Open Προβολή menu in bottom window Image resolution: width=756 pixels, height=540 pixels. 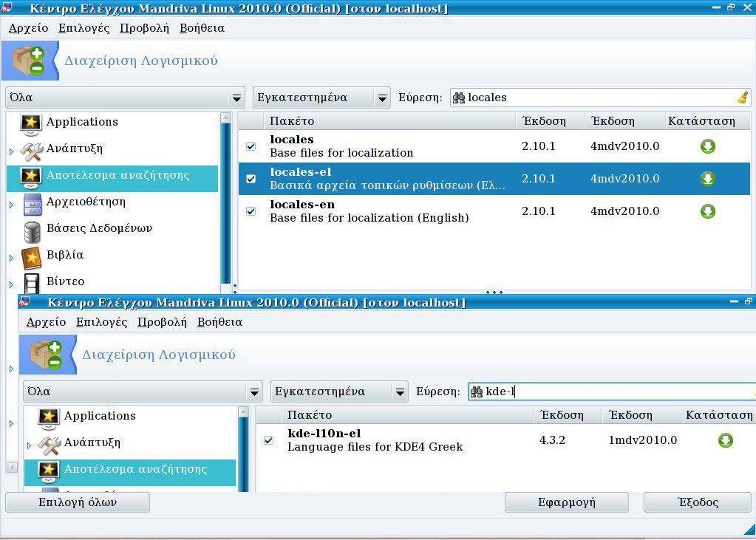[x=162, y=322]
